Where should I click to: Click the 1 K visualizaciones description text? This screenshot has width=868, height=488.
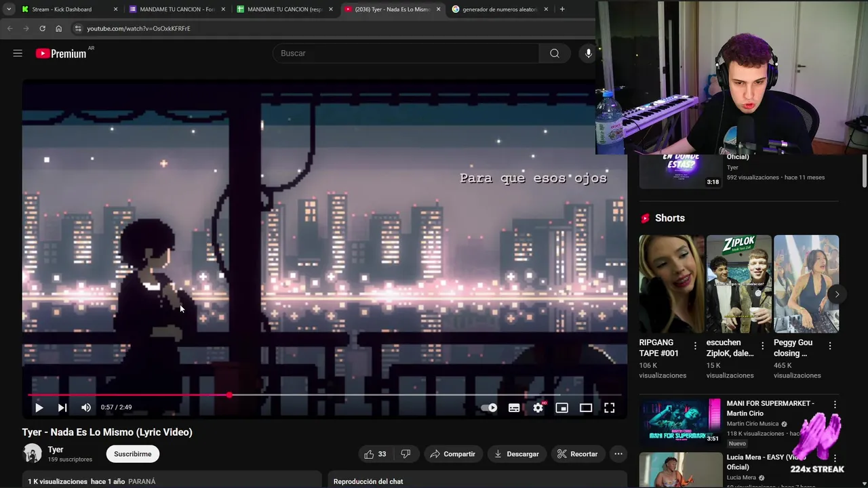coord(58,481)
